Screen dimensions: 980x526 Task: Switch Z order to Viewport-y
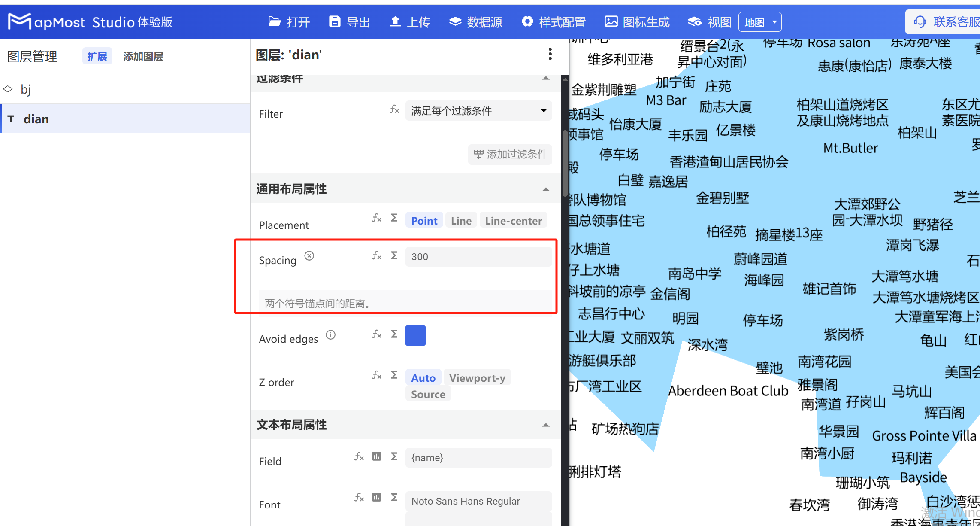477,378
